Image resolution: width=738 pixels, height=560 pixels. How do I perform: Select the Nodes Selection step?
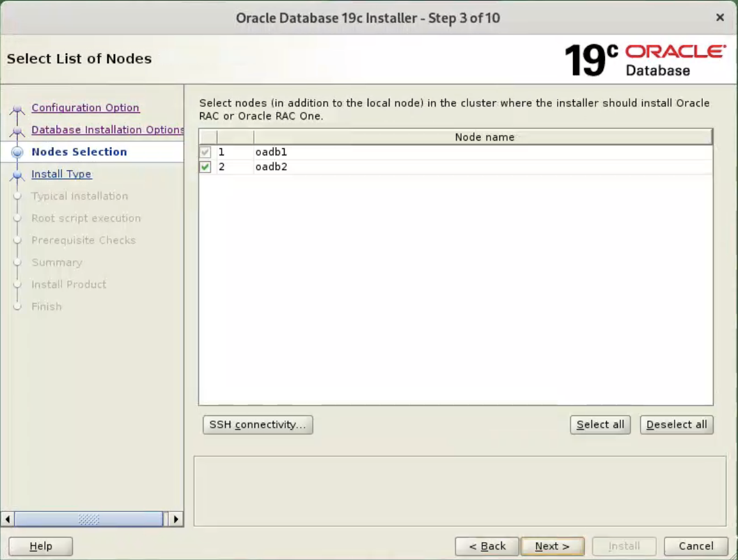point(79,152)
